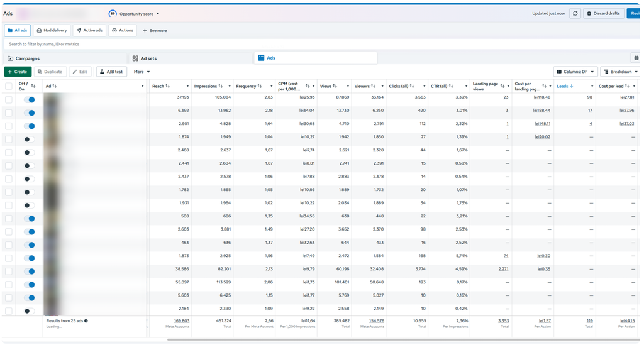Tick the select-all checkbox in table header
The image size is (644, 345).
point(9,86)
